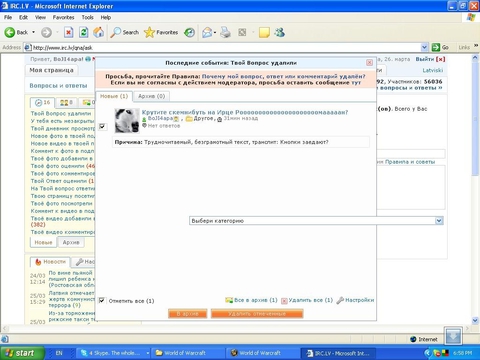This screenshot has height=360, width=480.
Task: Open the Favorites menu
Action: click(63, 17)
